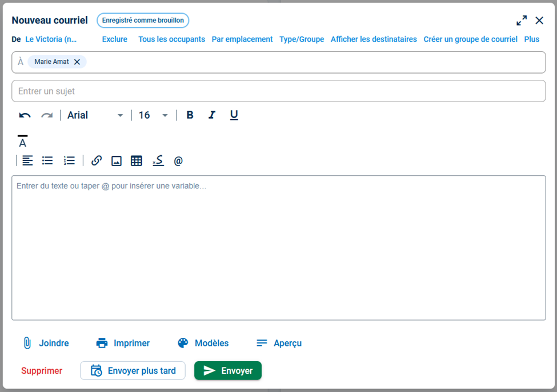Screen dimensions: 557x392
Task: Select Tous les occupants
Action: point(171,39)
